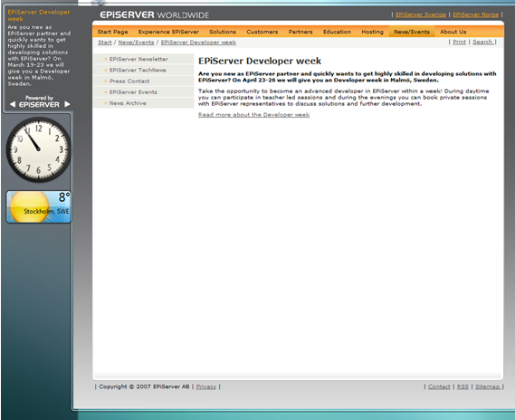The height and width of the screenshot is (420, 515).
Task: Click the Start breadcrumb link
Action: coord(105,43)
